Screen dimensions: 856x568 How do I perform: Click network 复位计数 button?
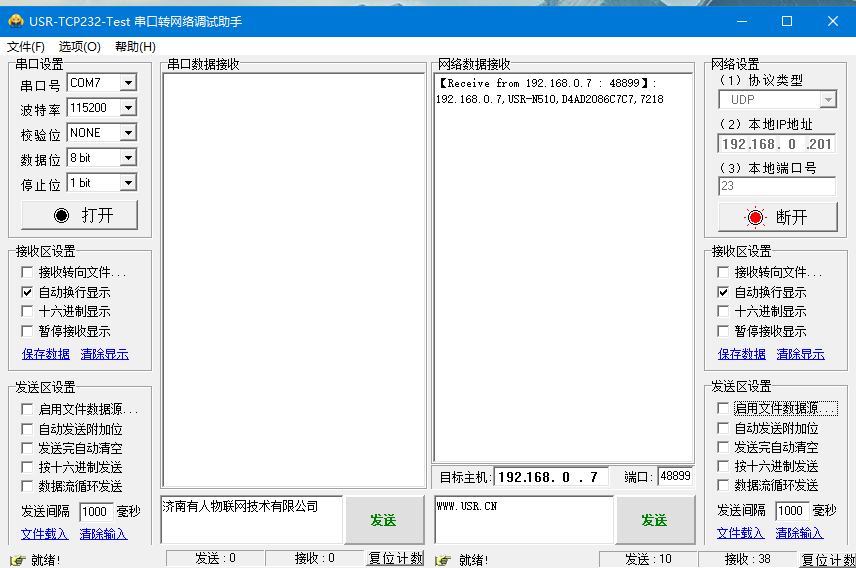[828, 559]
